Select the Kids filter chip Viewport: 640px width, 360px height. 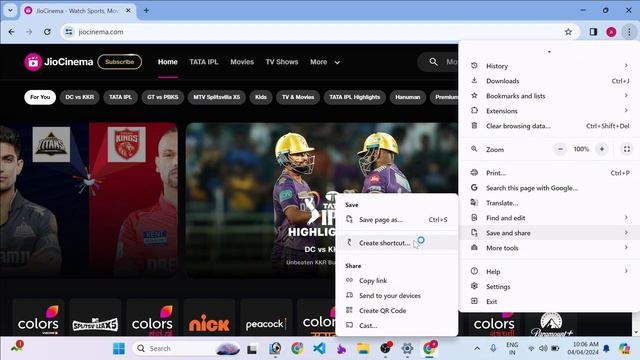(261, 97)
